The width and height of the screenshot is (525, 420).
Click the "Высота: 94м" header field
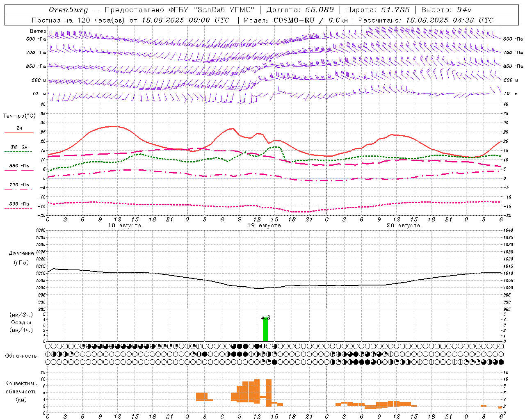pos(447,10)
